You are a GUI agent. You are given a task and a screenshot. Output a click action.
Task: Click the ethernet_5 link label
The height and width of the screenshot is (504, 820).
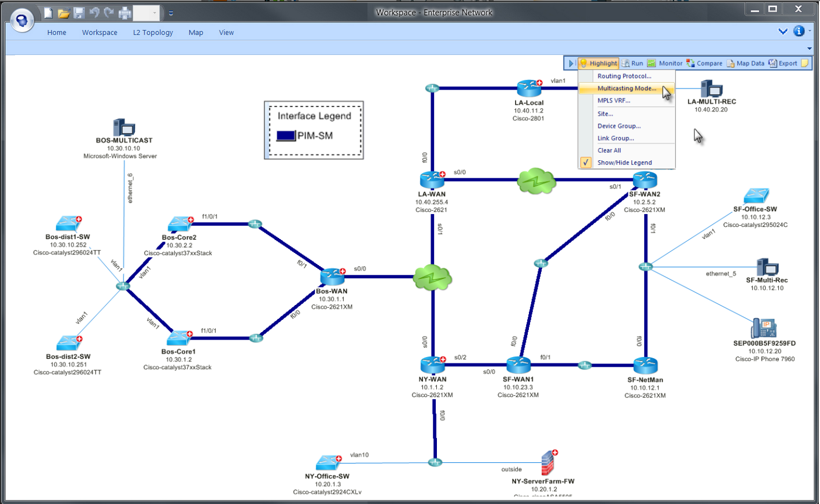(x=721, y=274)
